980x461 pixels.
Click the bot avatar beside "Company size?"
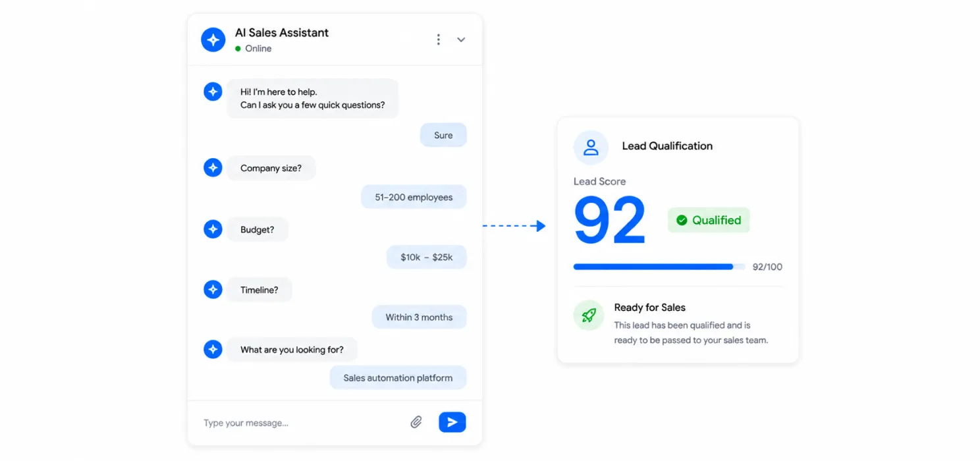[213, 168]
